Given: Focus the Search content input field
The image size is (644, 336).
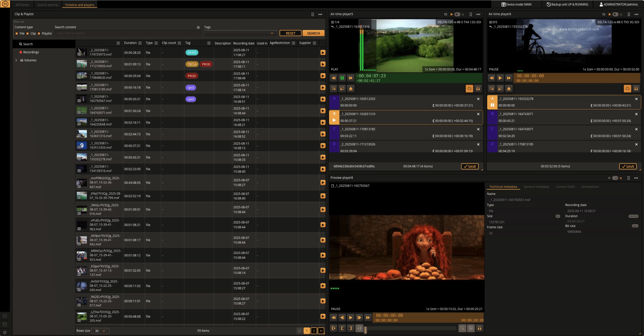Looking at the screenshot, I should coord(128,33).
